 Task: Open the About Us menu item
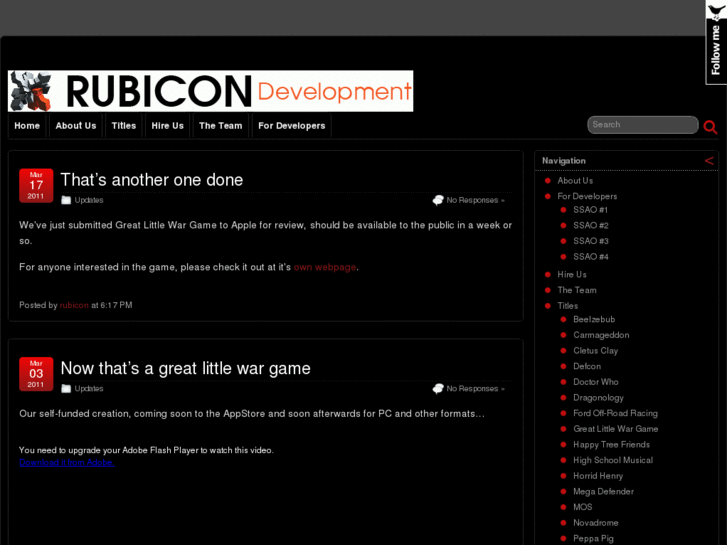pos(76,126)
